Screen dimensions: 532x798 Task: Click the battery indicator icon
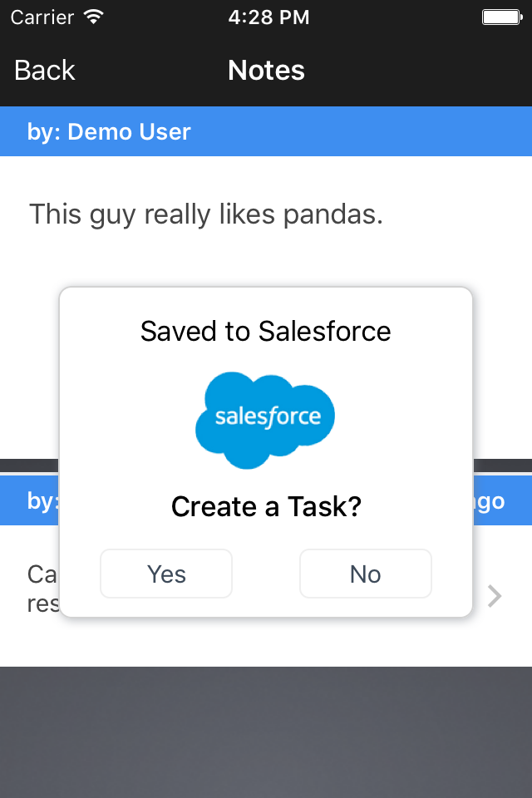(500, 17)
